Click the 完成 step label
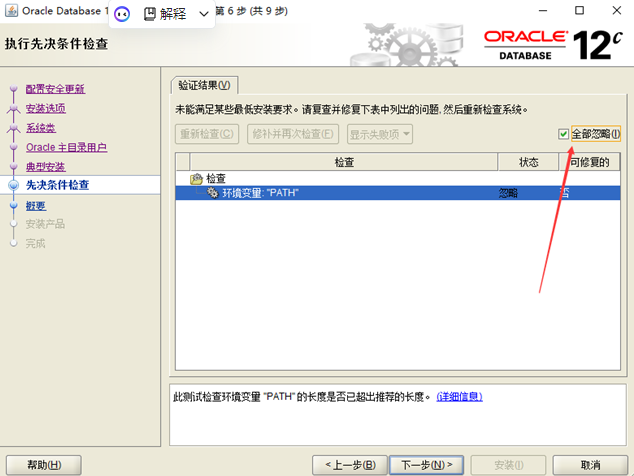The height and width of the screenshot is (476, 634). [x=36, y=243]
